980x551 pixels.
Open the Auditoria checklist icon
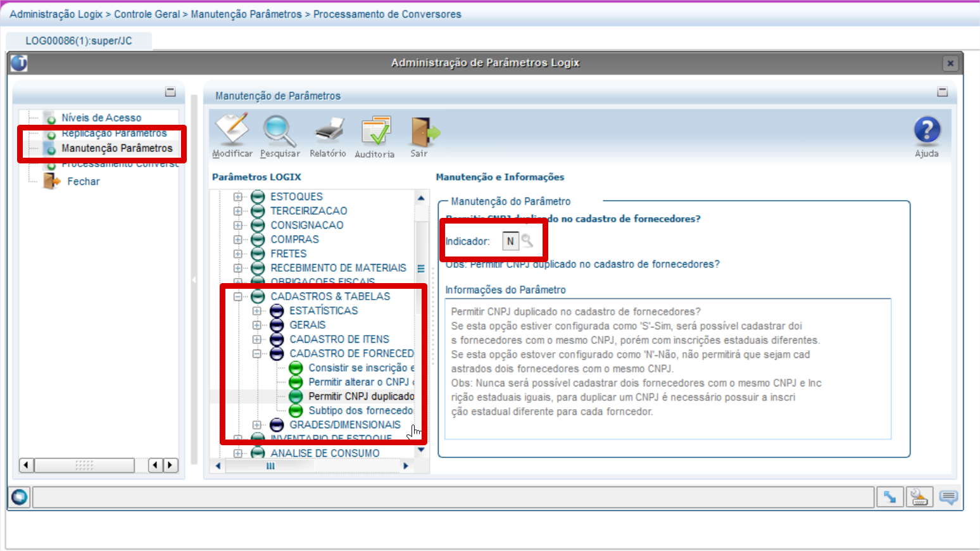[x=375, y=131]
